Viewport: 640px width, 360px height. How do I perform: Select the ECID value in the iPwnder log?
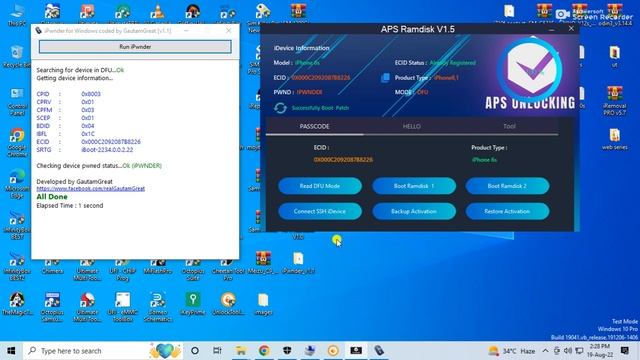pos(111,142)
